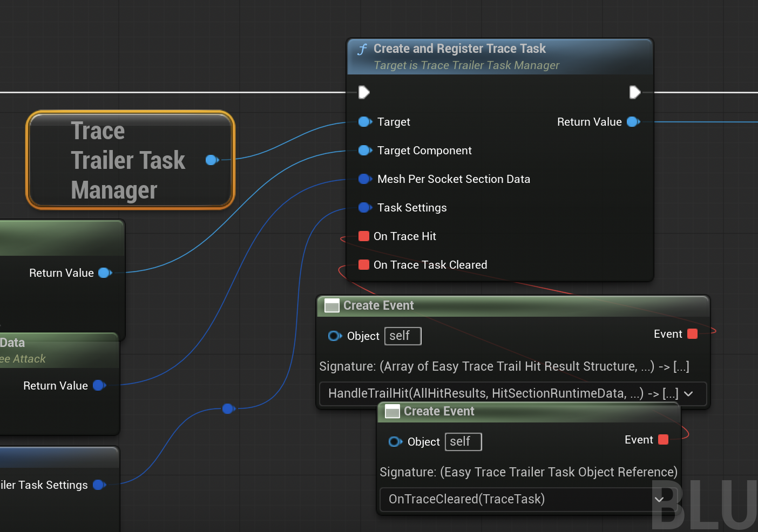This screenshot has height=532, width=758.
Task: Click the On Trace Task Cleared delegate pin
Action: [364, 264]
